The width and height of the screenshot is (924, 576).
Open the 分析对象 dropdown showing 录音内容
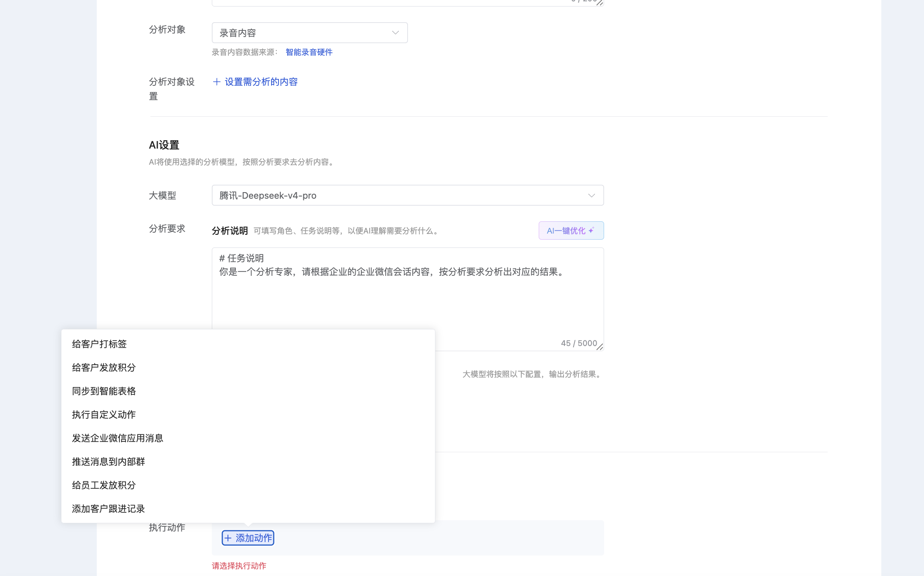pyautogui.click(x=309, y=33)
